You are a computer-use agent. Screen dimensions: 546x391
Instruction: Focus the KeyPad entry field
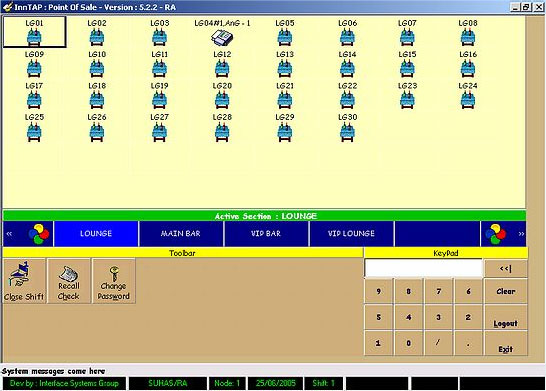click(423, 268)
